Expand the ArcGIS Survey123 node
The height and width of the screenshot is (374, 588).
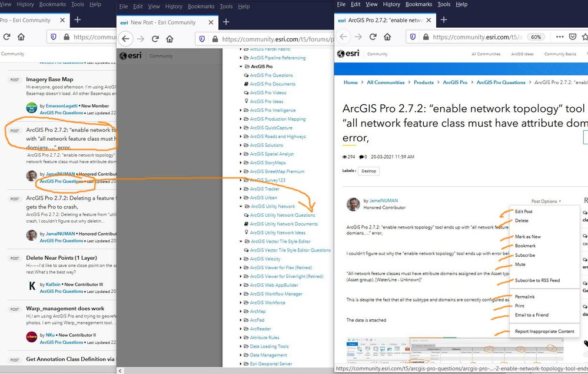click(x=241, y=180)
